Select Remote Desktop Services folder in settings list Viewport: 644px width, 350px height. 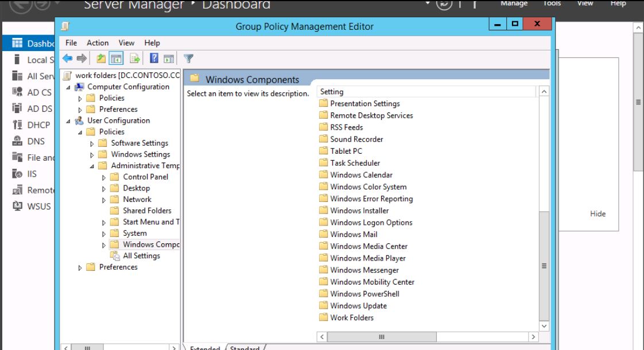[x=366, y=115]
